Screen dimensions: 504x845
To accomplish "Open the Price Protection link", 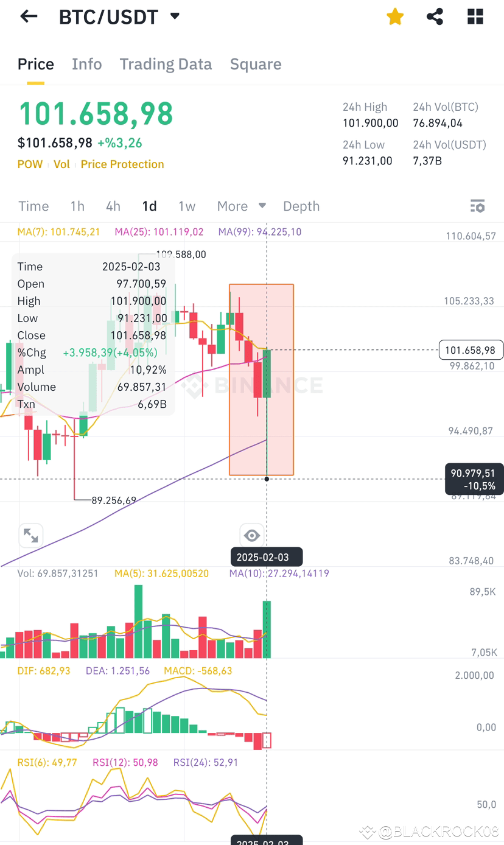I will pos(122,164).
